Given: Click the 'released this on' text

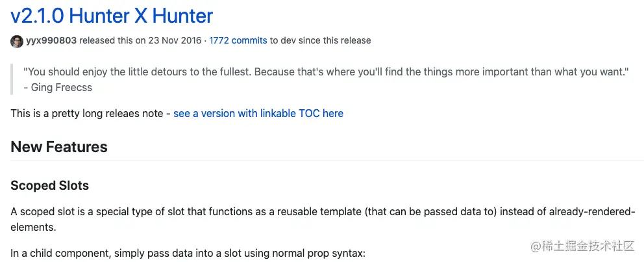Looking at the screenshot, I should pyautogui.click(x=114, y=41).
